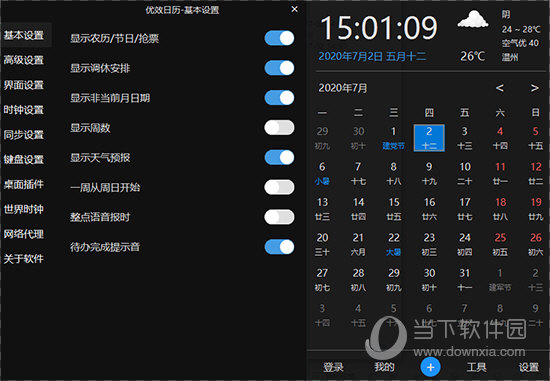The height and width of the screenshot is (381, 550).
Task: Select July 31 in calendar
Action: click(x=465, y=280)
